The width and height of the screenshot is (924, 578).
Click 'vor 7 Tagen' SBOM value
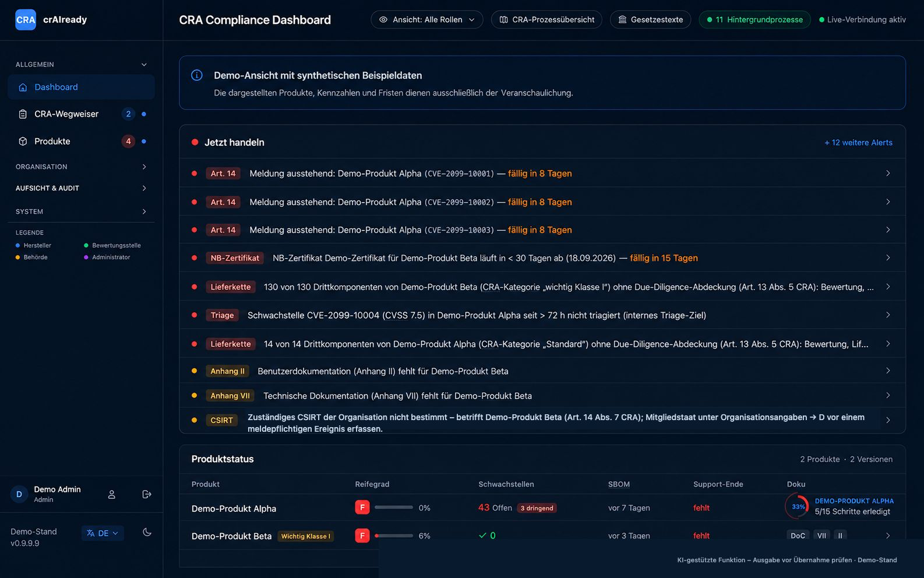click(x=629, y=508)
